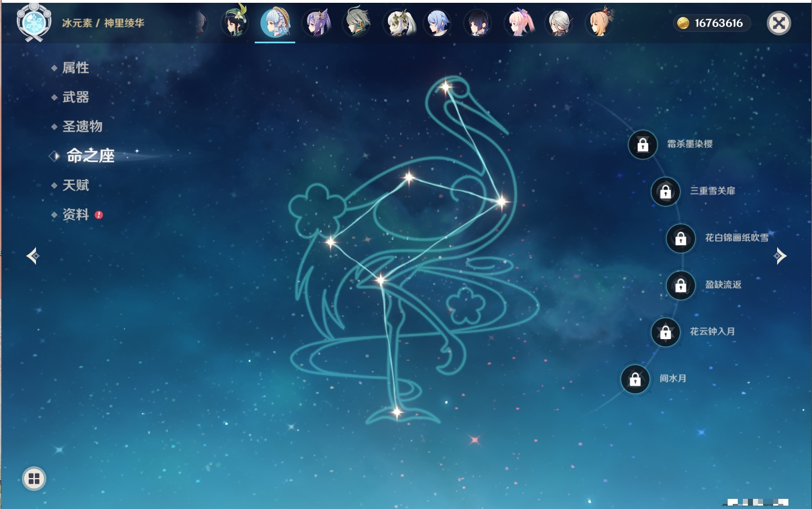Viewport: 812px width, 509px height.
Task: Select the highlighted Ayaka avatar
Action: [275, 23]
